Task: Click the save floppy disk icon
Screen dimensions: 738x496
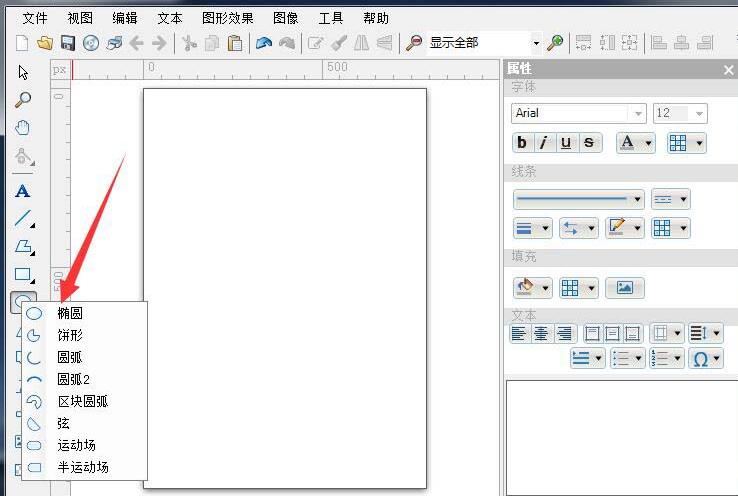Action: point(68,43)
